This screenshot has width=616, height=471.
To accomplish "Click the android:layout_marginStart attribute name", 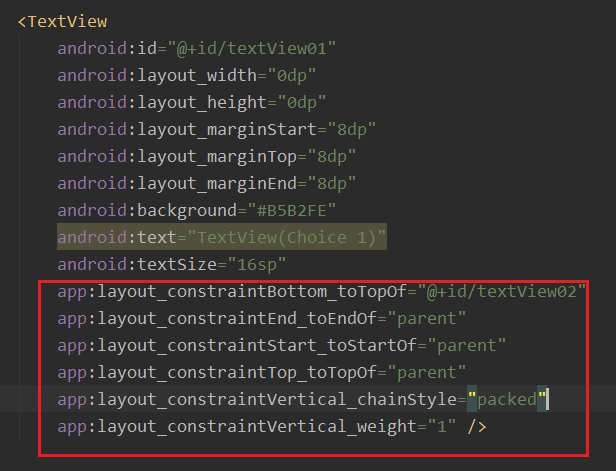I will pos(187,130).
